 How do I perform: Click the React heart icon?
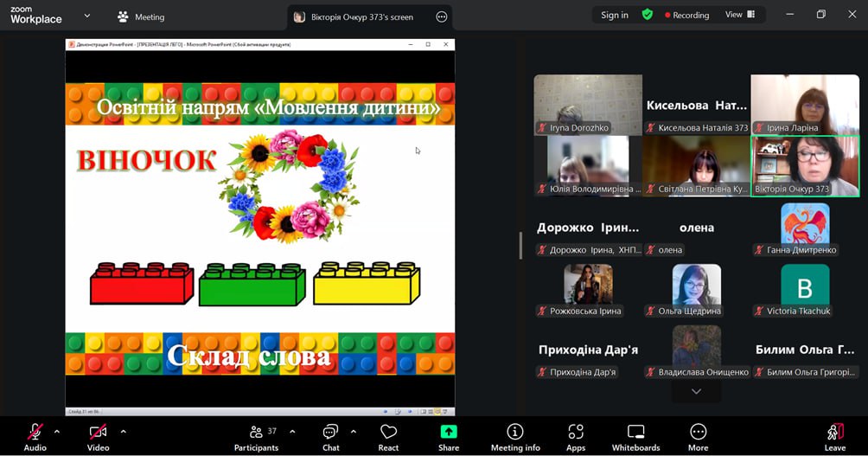click(x=388, y=437)
